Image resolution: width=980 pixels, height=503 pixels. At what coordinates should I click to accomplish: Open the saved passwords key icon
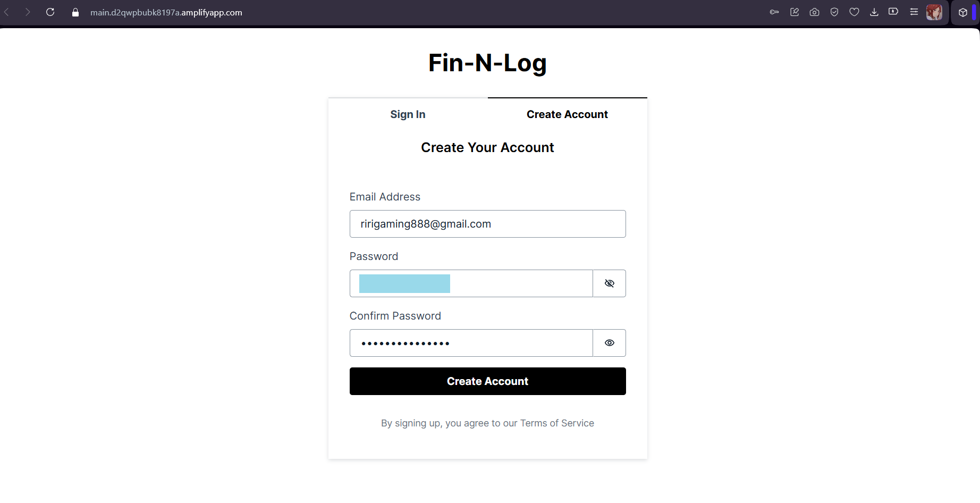click(774, 11)
